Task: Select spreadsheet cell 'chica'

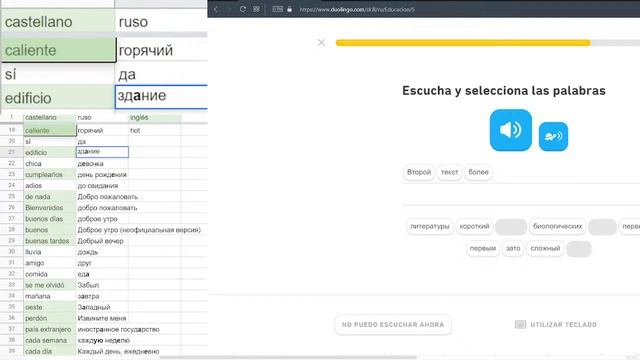Action: 50,163
